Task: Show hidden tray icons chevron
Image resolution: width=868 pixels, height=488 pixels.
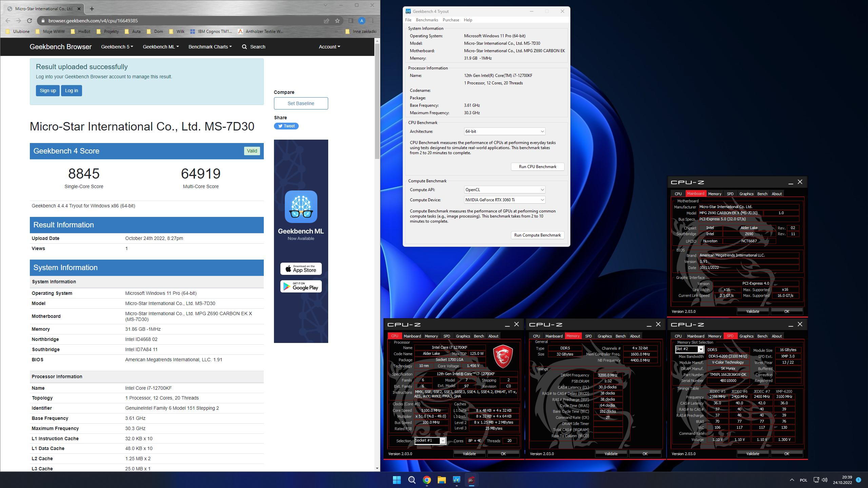Action: pos(792,480)
